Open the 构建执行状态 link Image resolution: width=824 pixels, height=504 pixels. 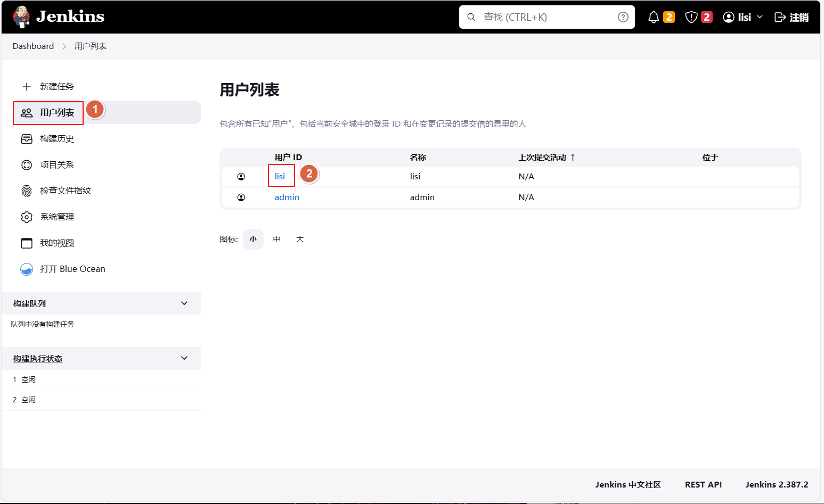point(38,359)
